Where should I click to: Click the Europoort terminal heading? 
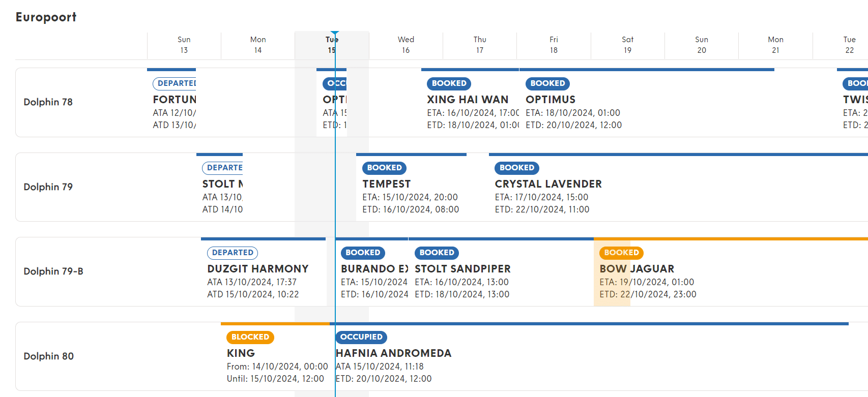pos(46,17)
